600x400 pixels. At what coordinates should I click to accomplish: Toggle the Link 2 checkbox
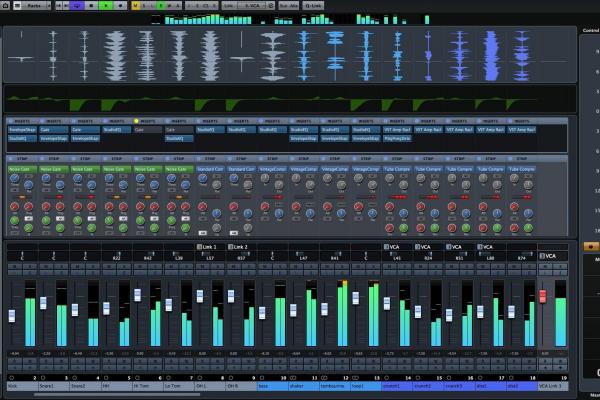tap(230, 246)
